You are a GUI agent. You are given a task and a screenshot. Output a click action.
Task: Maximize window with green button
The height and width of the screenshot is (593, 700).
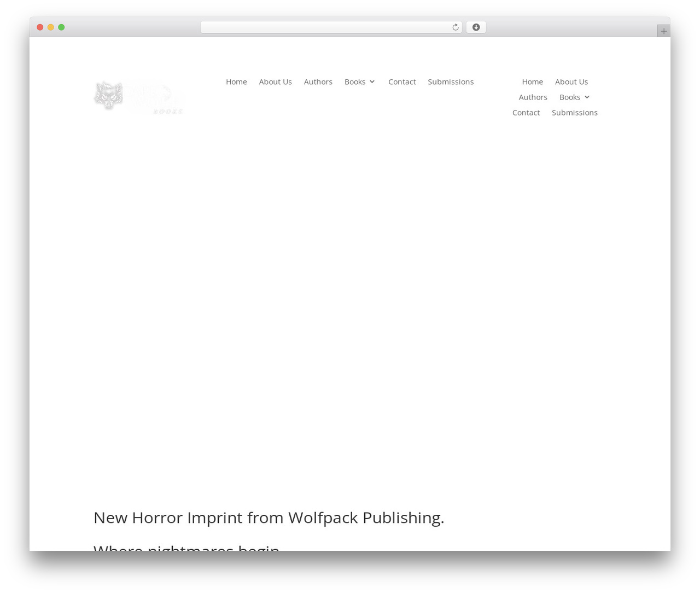click(x=61, y=27)
